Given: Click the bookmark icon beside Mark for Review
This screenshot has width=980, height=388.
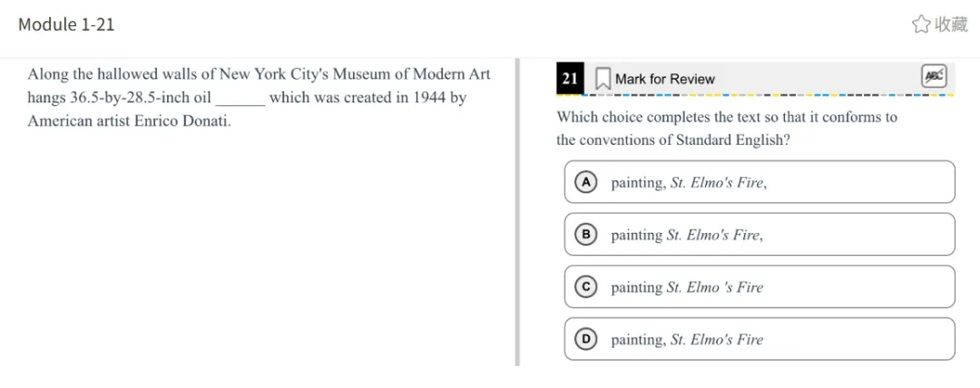Looking at the screenshot, I should (602, 79).
